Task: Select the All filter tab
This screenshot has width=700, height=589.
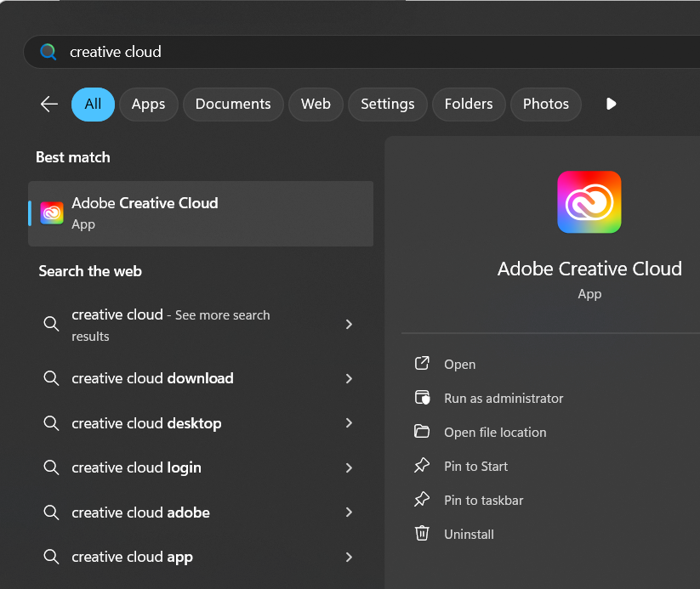Action: coord(93,104)
